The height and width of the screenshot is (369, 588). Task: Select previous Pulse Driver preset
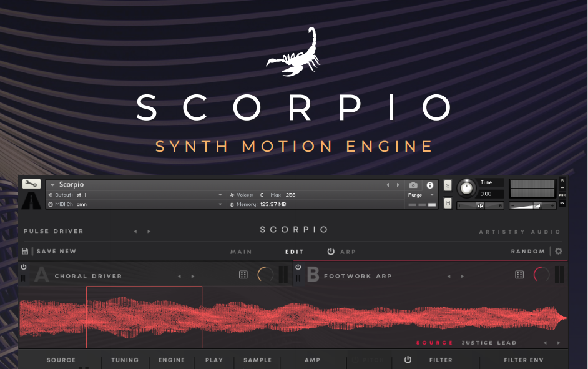click(135, 232)
